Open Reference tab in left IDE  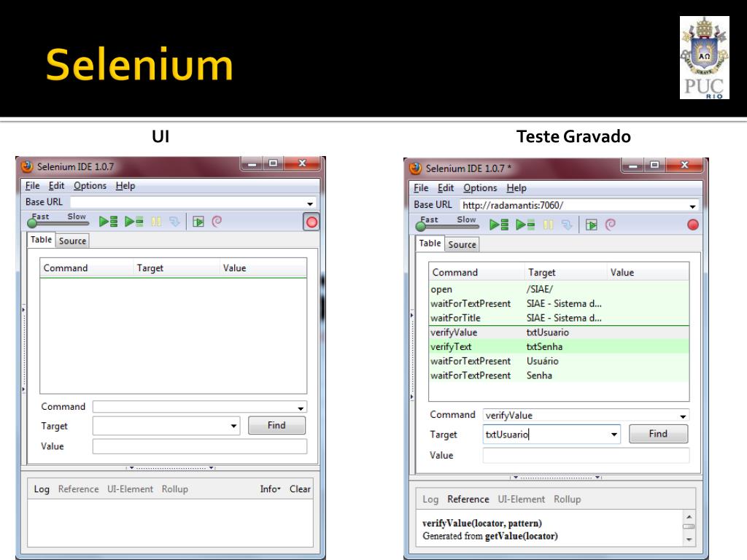(x=78, y=489)
